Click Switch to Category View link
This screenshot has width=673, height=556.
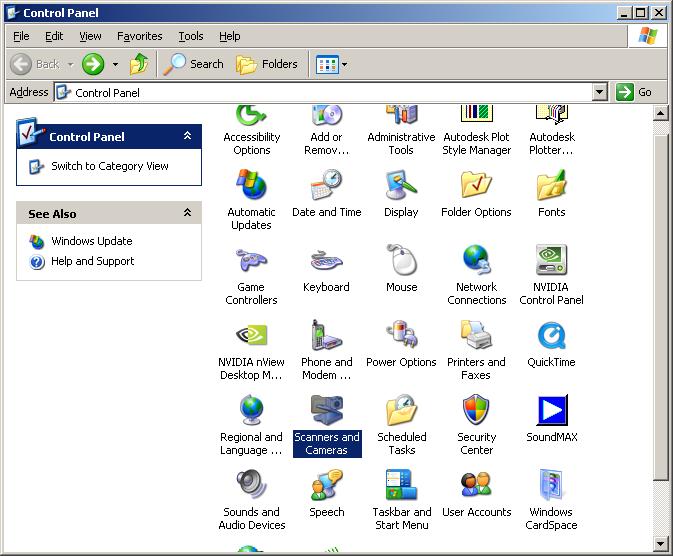point(109,166)
